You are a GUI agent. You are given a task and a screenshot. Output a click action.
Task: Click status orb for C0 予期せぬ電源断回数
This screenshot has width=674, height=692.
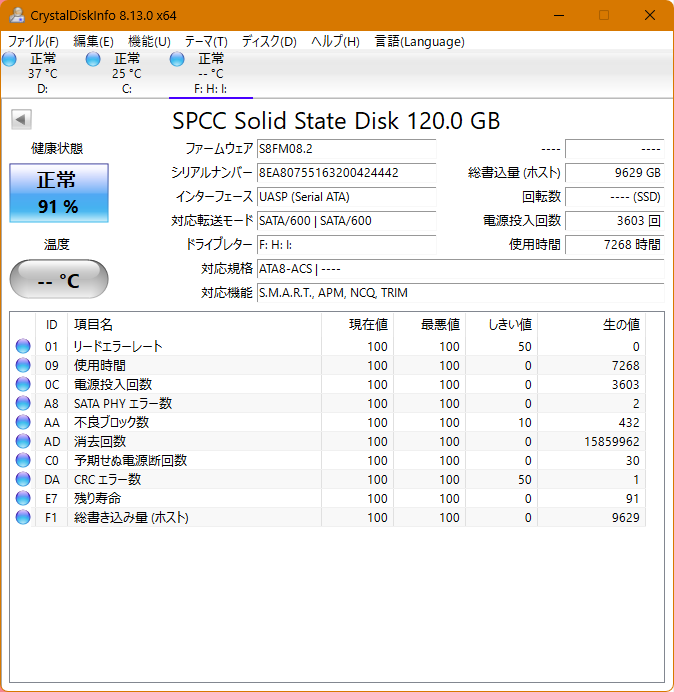coord(23,460)
